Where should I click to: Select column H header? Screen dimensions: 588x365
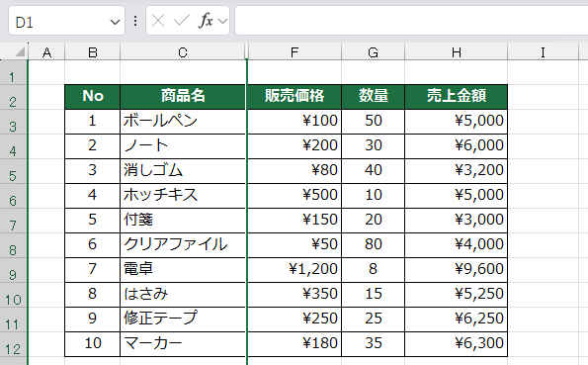pyautogui.click(x=457, y=51)
